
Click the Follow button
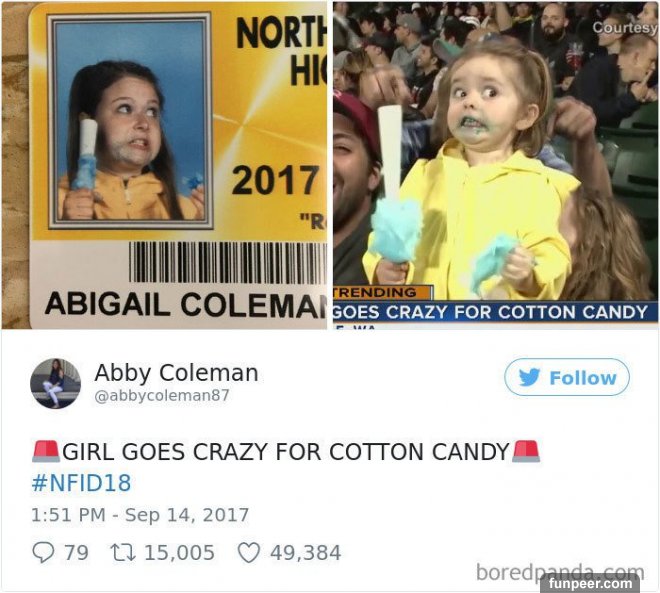(x=567, y=377)
